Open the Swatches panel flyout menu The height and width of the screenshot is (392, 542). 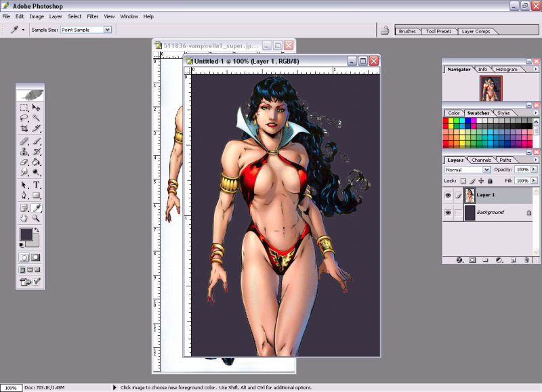[x=535, y=112]
